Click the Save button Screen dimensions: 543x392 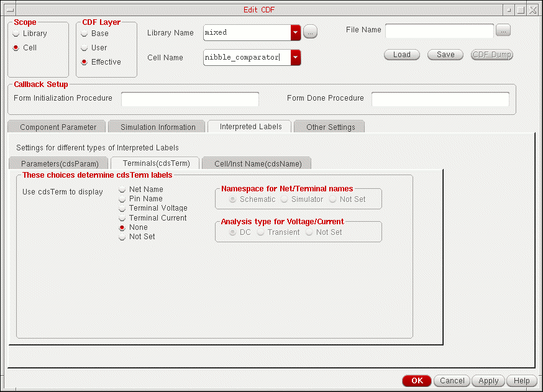pyautogui.click(x=445, y=55)
